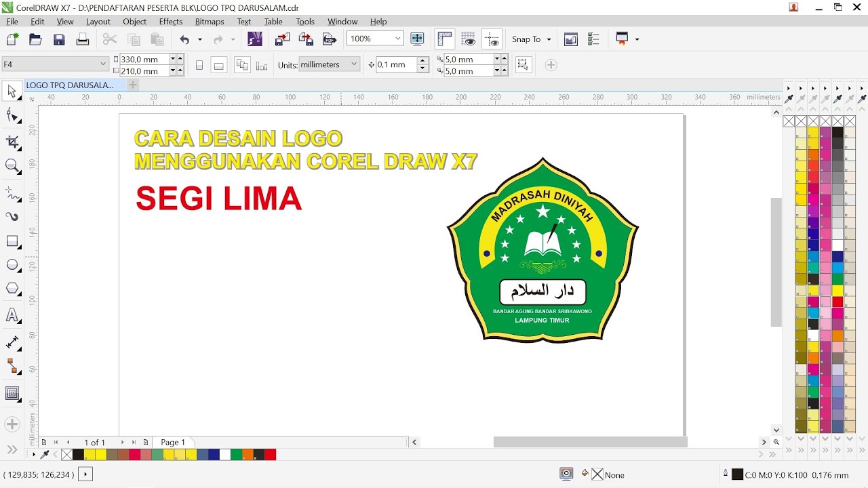The height and width of the screenshot is (488, 868).
Task: Expand the toolbox overflow chevrons
Action: (x=12, y=449)
